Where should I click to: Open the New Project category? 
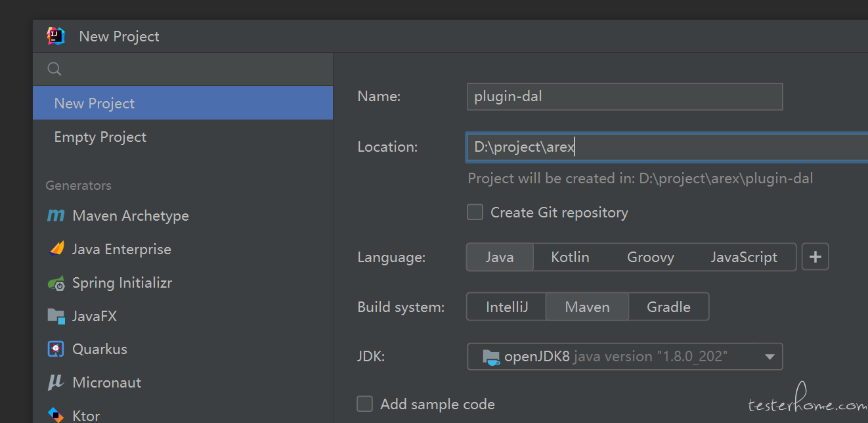pyautogui.click(x=183, y=103)
